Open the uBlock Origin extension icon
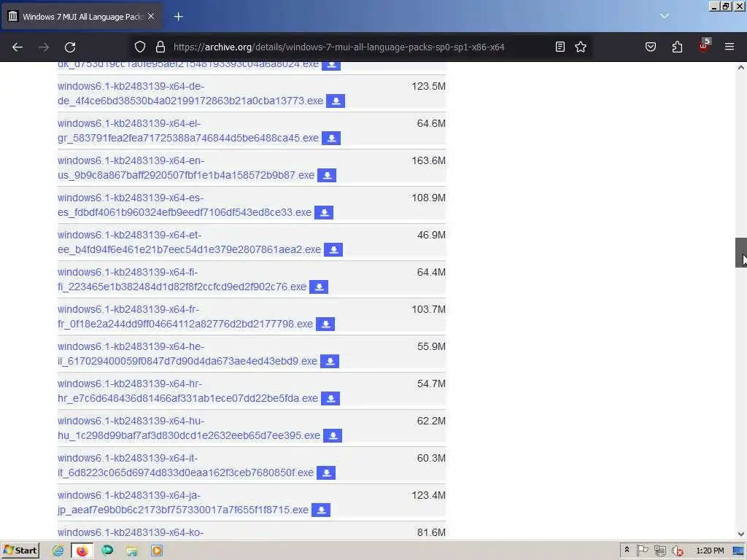The height and width of the screenshot is (560, 747). 704,46
